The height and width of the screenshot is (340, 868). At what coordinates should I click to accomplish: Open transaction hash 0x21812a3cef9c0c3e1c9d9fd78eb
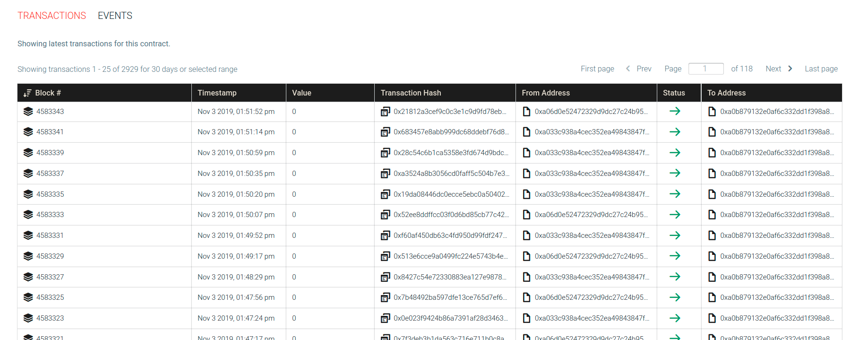[449, 112]
